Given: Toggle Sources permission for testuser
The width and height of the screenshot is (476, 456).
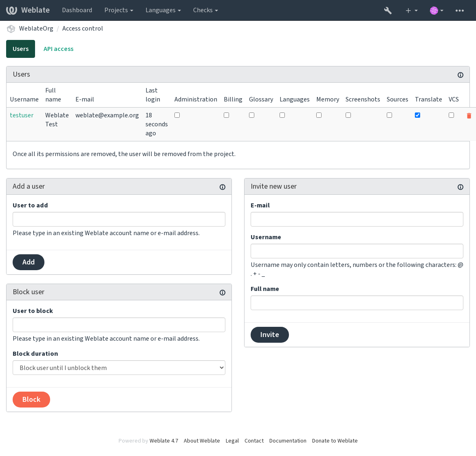Looking at the screenshot, I should [389, 115].
